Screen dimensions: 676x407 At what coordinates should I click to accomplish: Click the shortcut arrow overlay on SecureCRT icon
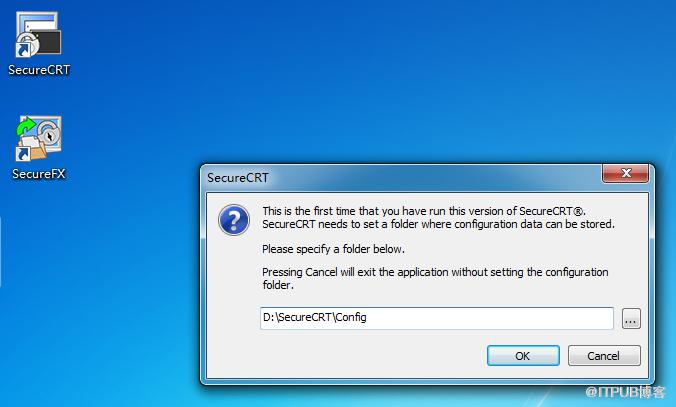coord(23,50)
